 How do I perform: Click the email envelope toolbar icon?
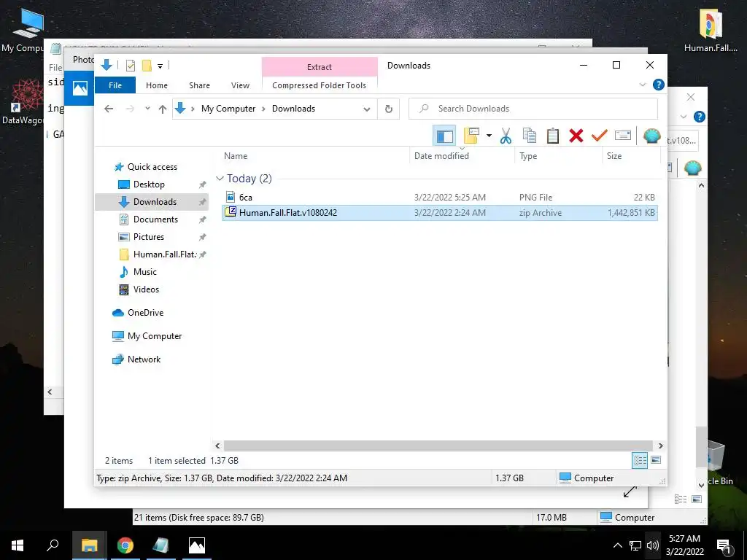(x=623, y=136)
